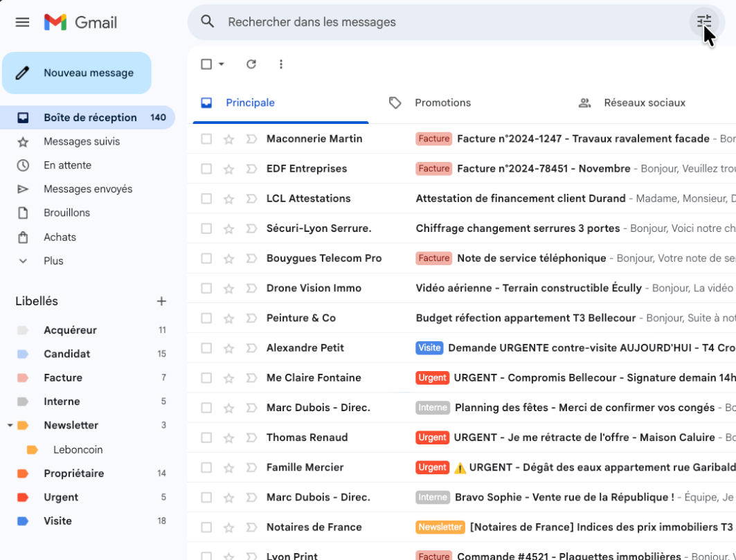Open the Messages envoyés folder

tap(87, 189)
